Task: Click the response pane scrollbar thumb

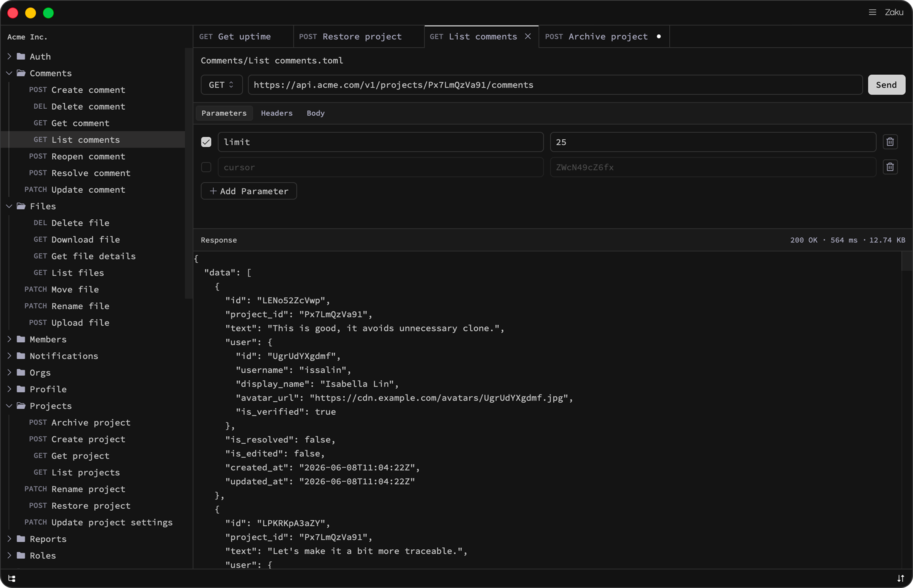Action: 907,261
